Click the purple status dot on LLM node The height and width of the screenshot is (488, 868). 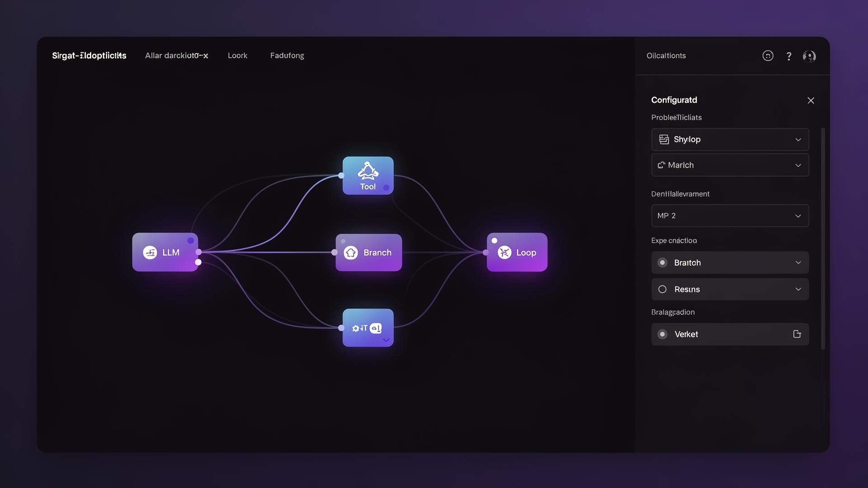pyautogui.click(x=191, y=240)
